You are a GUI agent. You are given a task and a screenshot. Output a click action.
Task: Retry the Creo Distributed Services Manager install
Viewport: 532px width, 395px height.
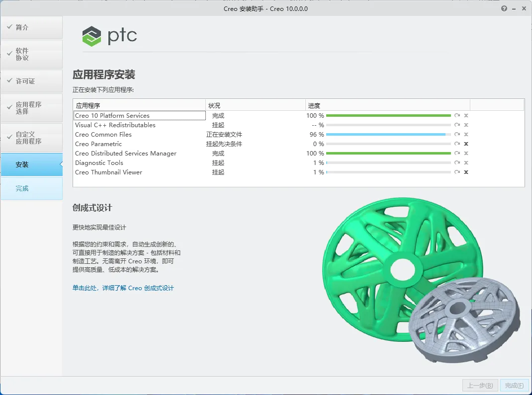[457, 153]
